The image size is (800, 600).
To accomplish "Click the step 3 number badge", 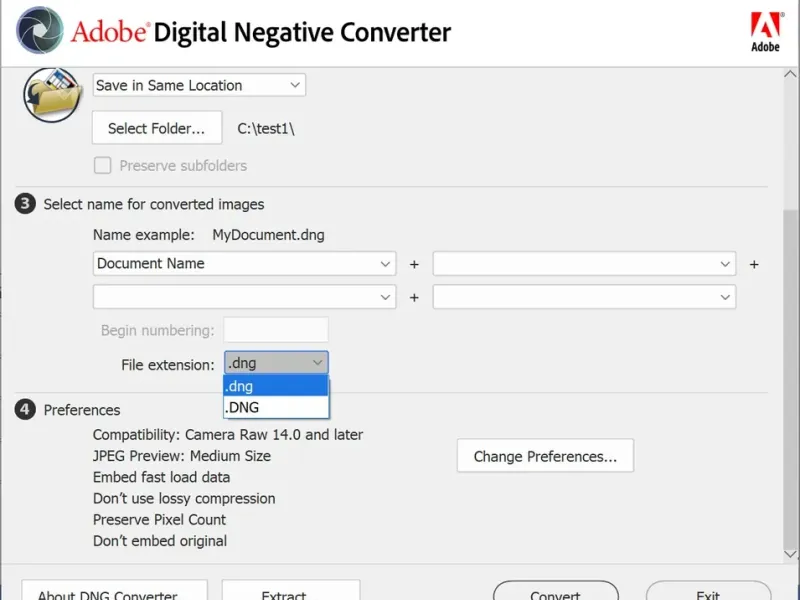I will 25,204.
